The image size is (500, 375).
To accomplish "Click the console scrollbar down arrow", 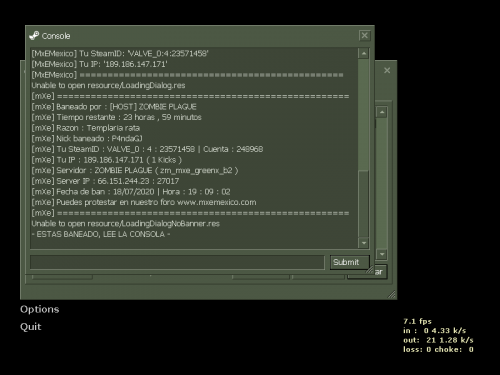I will click(364, 243).
